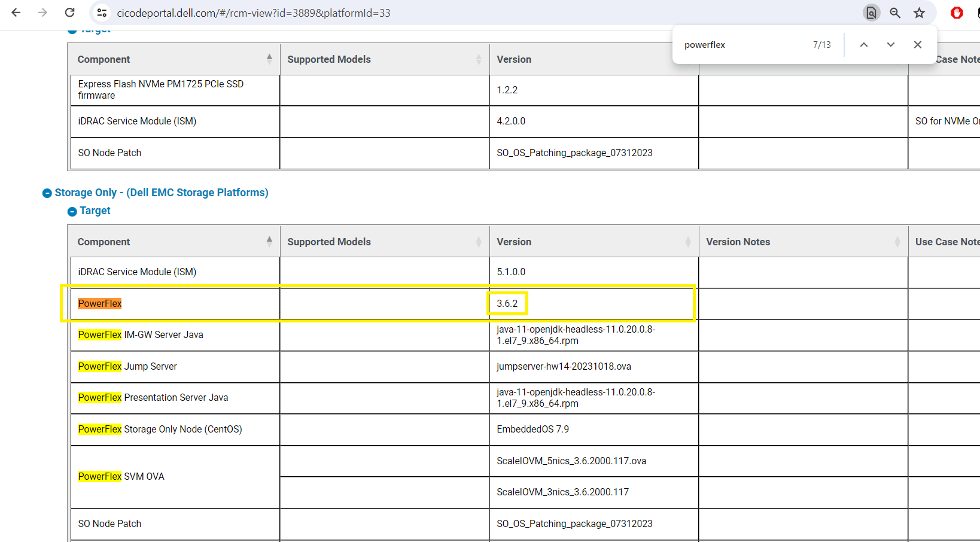980x542 pixels.
Task: Reload the current page
Action: pyautogui.click(x=70, y=13)
